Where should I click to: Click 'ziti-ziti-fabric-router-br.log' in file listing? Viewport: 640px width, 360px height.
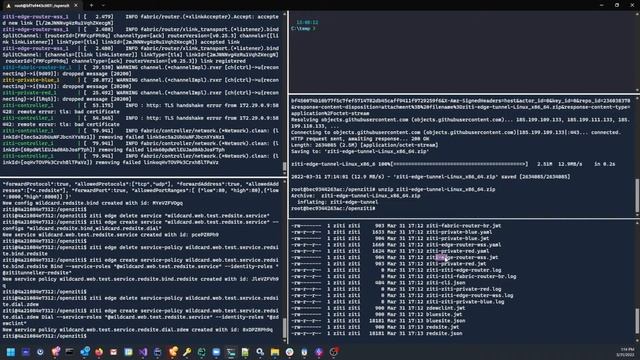(x=471, y=276)
